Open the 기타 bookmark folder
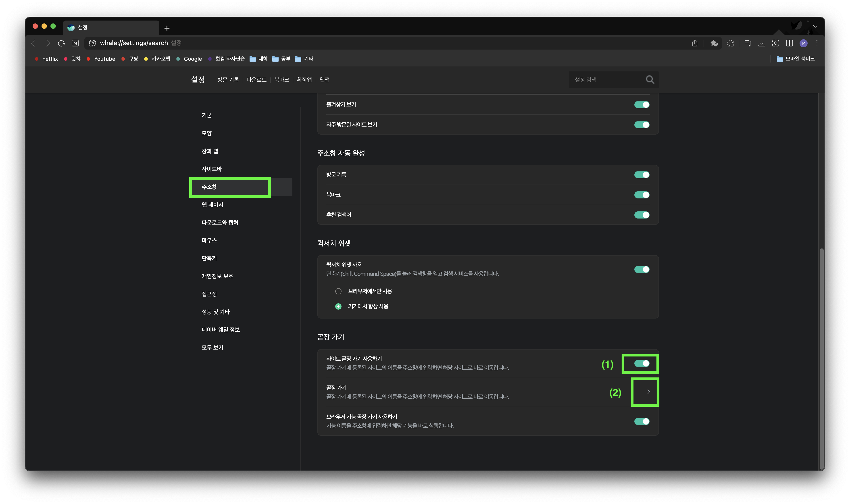The width and height of the screenshot is (850, 504). 304,59
